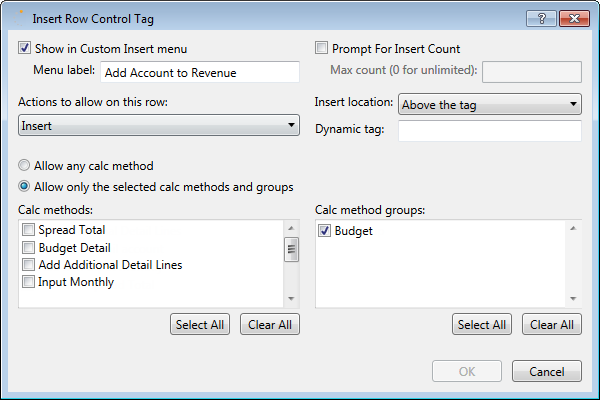The height and width of the screenshot is (400, 600).
Task: Tick Add Additional Detail Lines checkbox
Action: (x=29, y=264)
